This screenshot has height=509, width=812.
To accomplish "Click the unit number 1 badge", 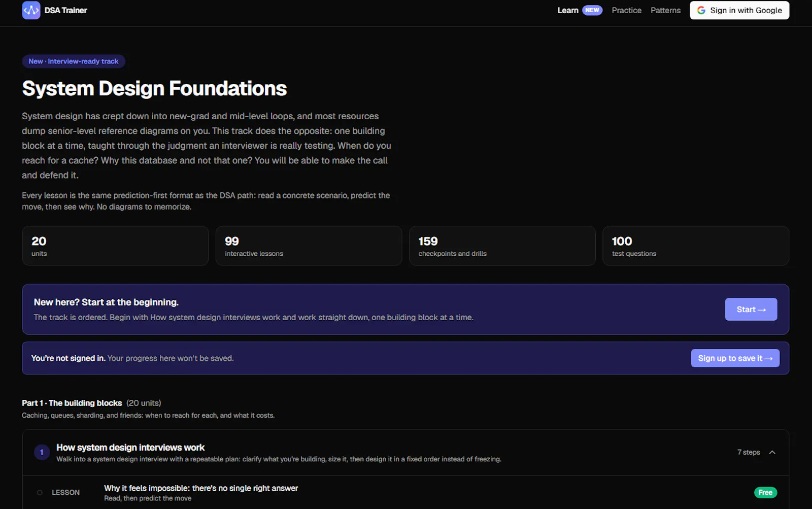I will pos(42,452).
